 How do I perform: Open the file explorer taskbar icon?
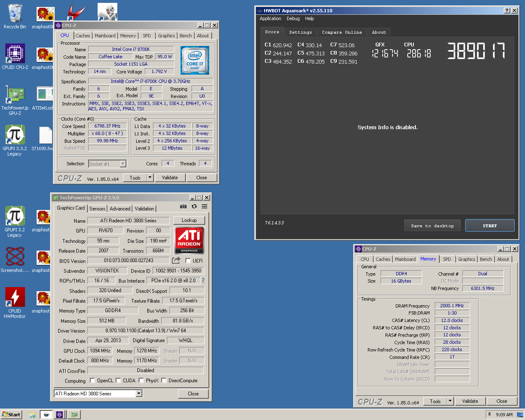[x=32, y=415]
